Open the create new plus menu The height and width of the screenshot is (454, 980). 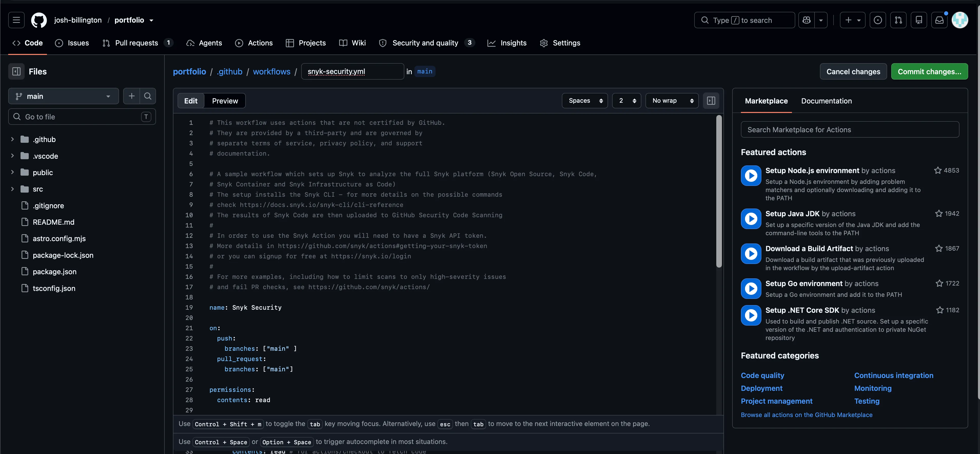coord(852,20)
